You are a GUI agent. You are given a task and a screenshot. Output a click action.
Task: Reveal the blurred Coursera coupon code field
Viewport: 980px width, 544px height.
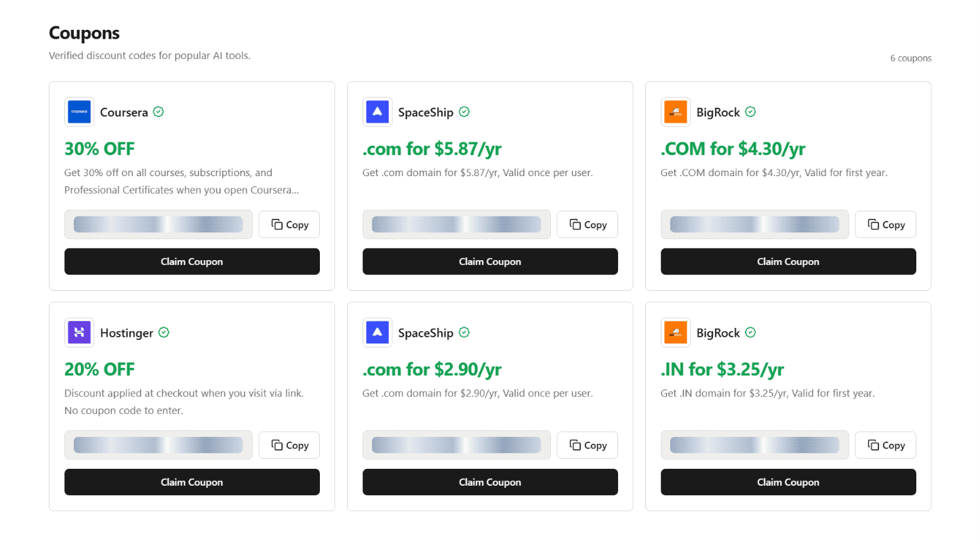(159, 224)
